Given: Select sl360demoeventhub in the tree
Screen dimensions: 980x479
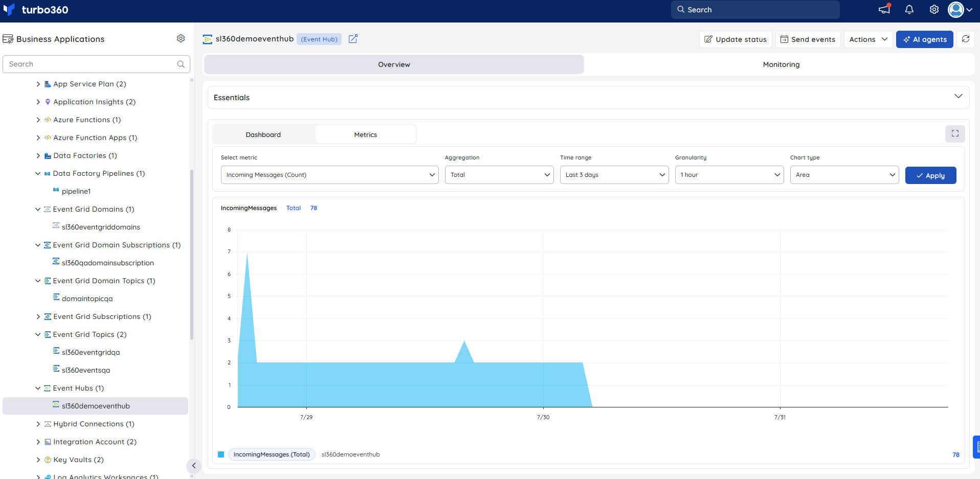Looking at the screenshot, I should click(95, 406).
